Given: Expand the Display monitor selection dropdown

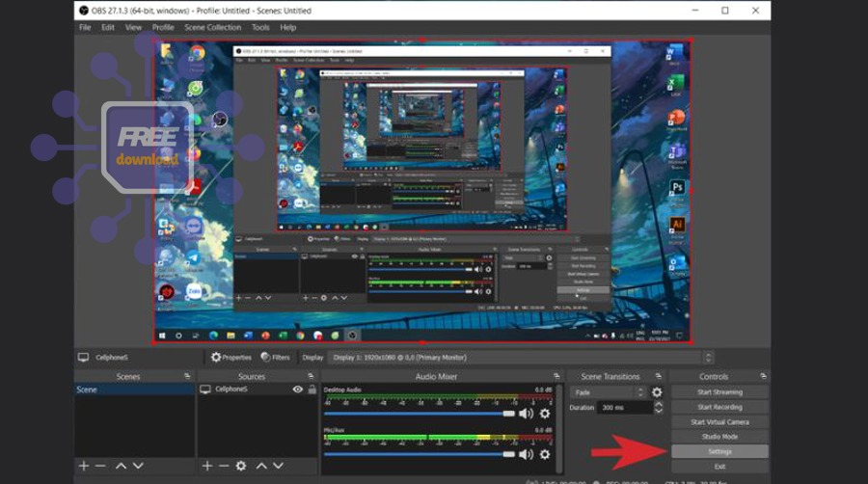Looking at the screenshot, I should click(x=521, y=357).
